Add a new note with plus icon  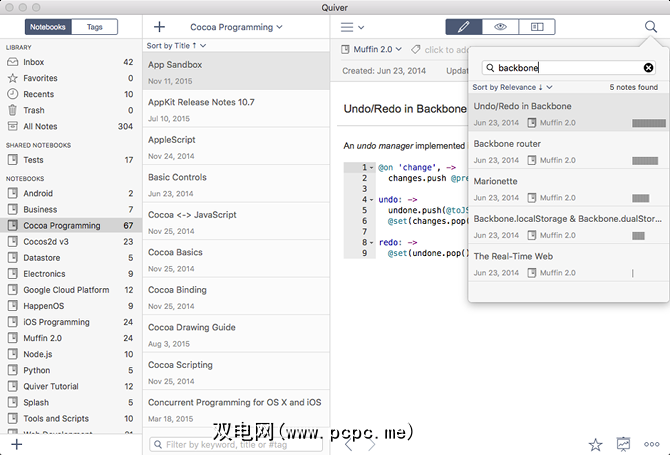(x=159, y=27)
